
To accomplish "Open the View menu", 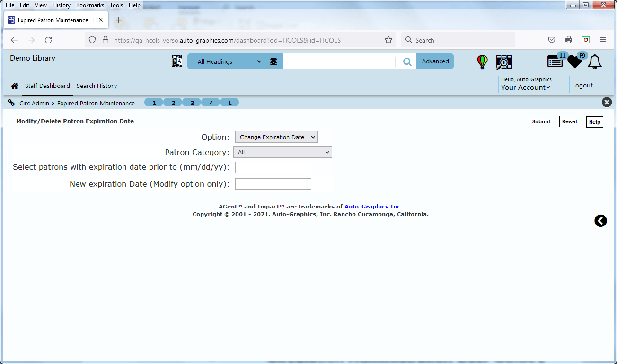I will pyautogui.click(x=41, y=5).
